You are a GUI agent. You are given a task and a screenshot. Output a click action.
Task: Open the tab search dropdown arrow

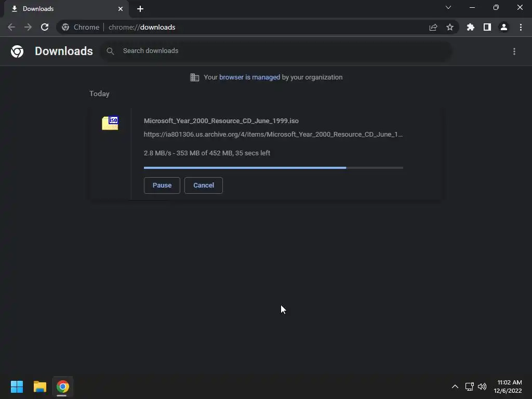(448, 7)
